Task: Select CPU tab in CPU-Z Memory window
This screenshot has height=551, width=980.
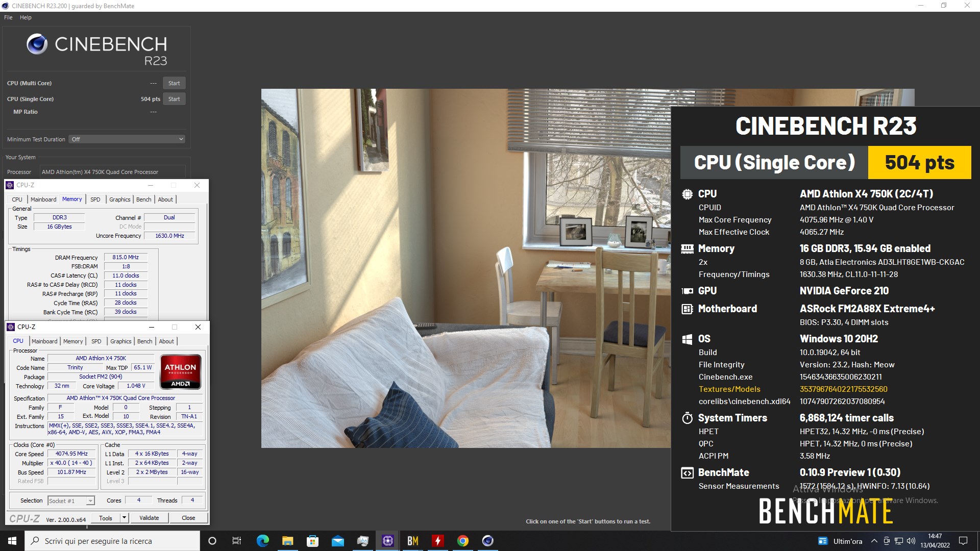Action: click(17, 199)
